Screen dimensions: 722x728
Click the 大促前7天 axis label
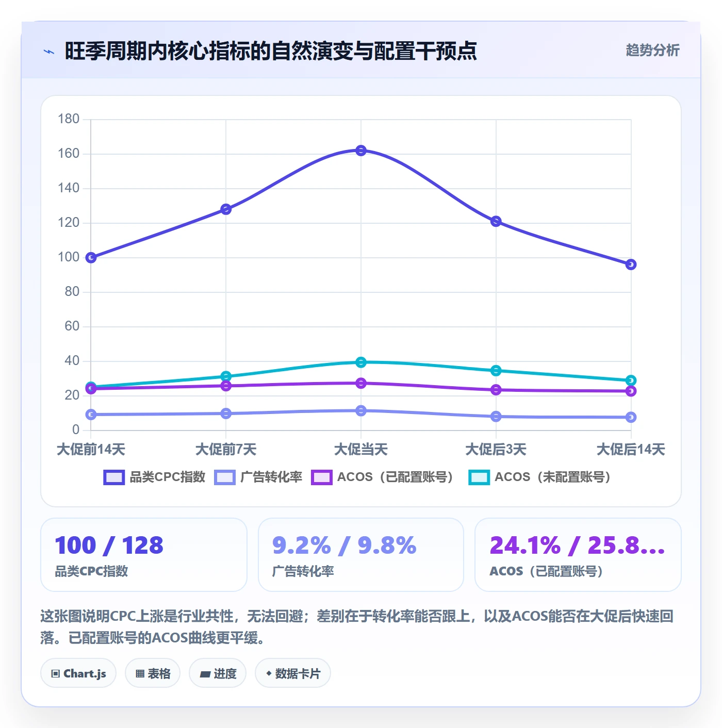(226, 449)
